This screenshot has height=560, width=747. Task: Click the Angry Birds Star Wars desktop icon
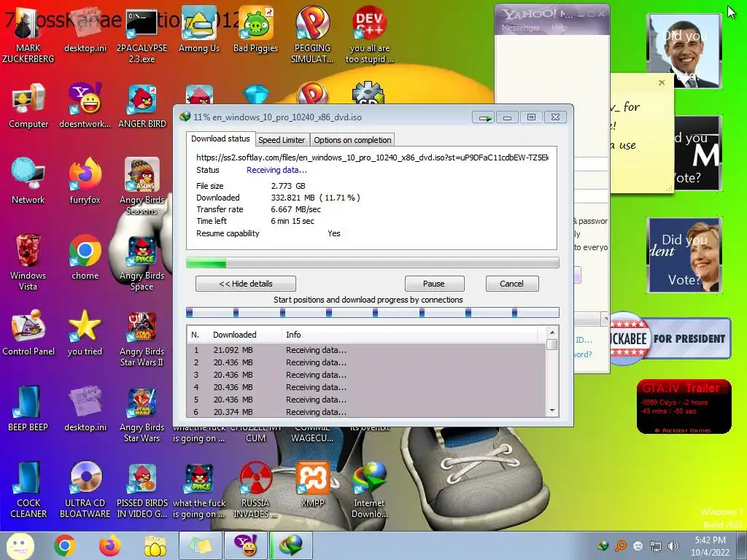142,414
